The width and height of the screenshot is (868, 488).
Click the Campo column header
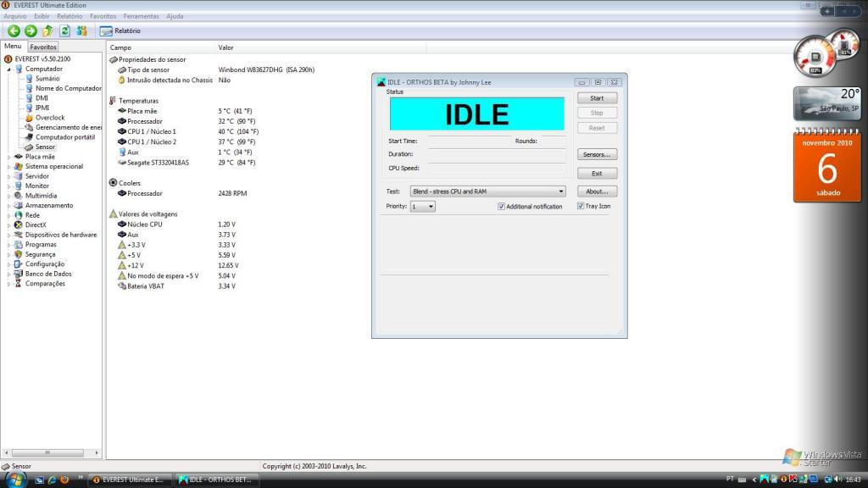(160, 47)
